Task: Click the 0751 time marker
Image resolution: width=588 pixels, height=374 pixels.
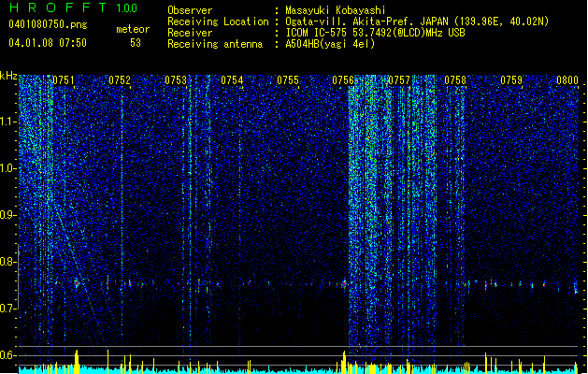Action: (x=64, y=80)
